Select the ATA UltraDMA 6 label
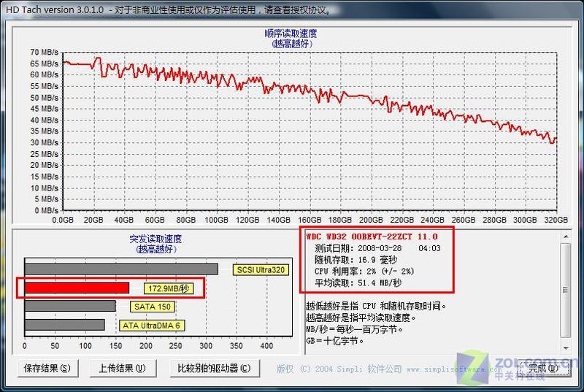Screen dimensions: 584x392 [x=151, y=326]
